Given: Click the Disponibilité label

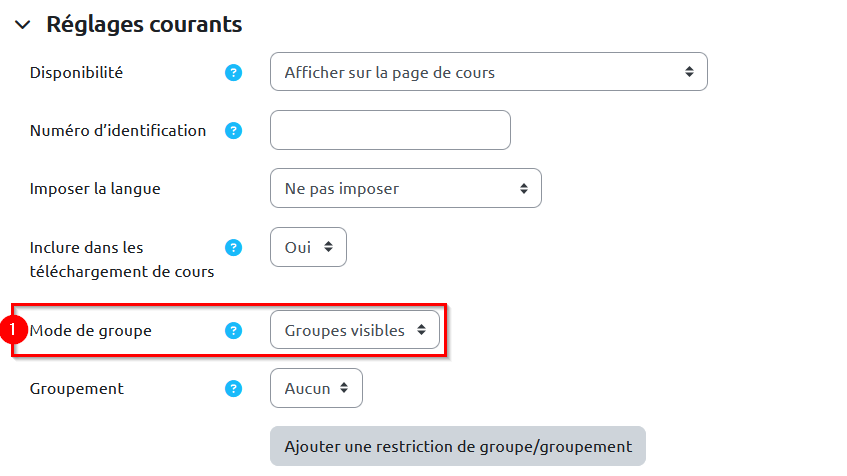Looking at the screenshot, I should [x=77, y=72].
